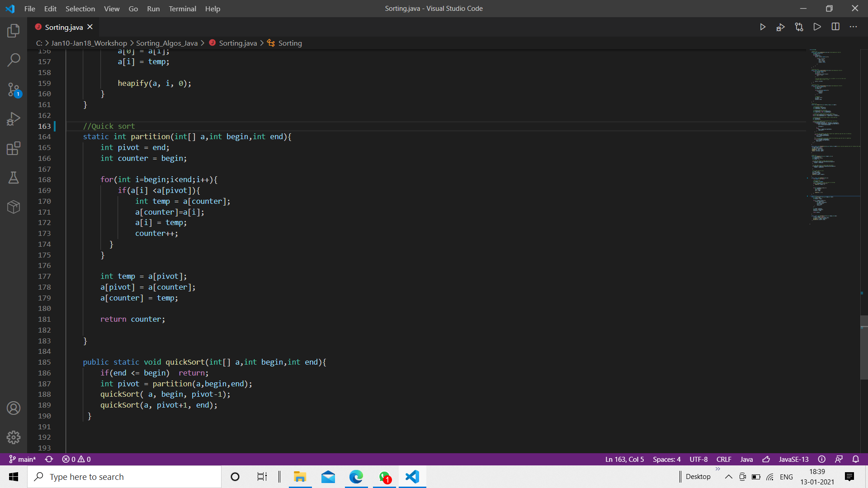Select Java language mode in status bar
The image size is (868, 488).
tap(746, 459)
